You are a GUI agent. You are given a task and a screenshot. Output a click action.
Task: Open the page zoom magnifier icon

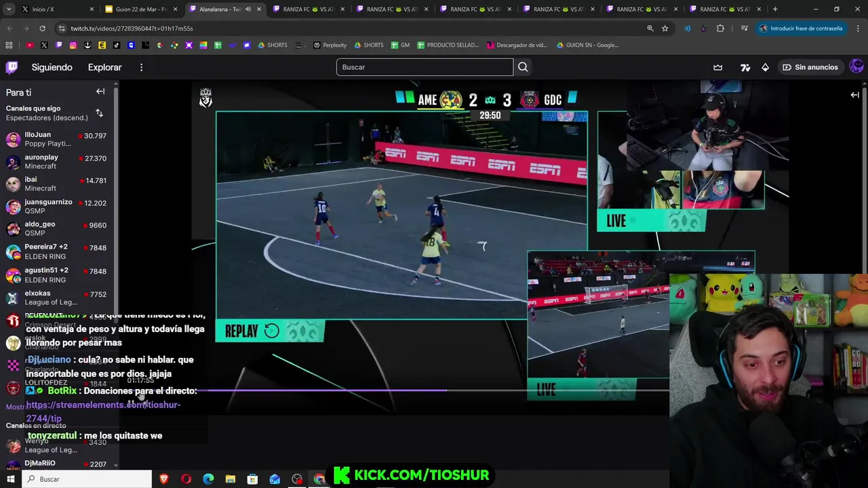click(650, 28)
